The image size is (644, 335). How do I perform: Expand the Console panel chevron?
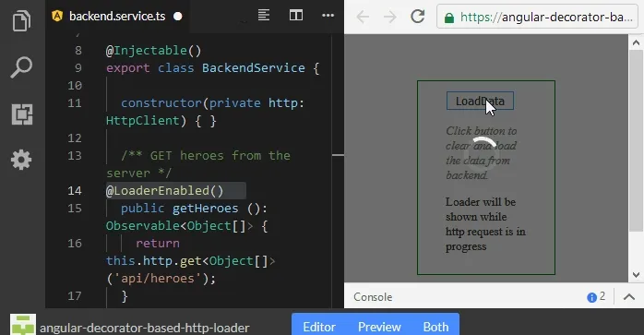point(629,297)
